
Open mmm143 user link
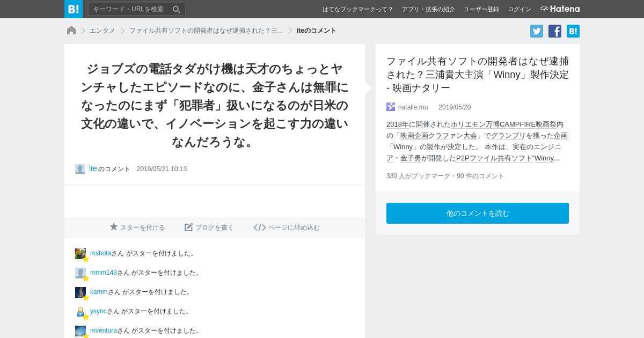(104, 273)
